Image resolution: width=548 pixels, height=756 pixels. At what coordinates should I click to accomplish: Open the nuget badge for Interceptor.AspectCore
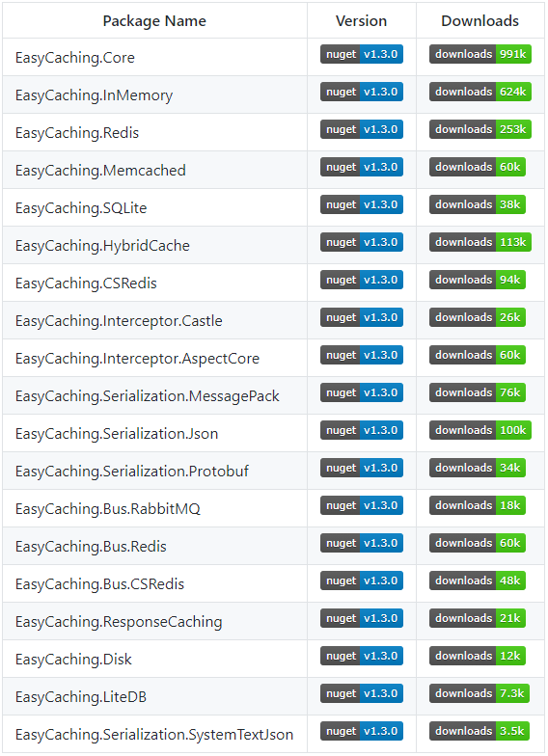(361, 355)
